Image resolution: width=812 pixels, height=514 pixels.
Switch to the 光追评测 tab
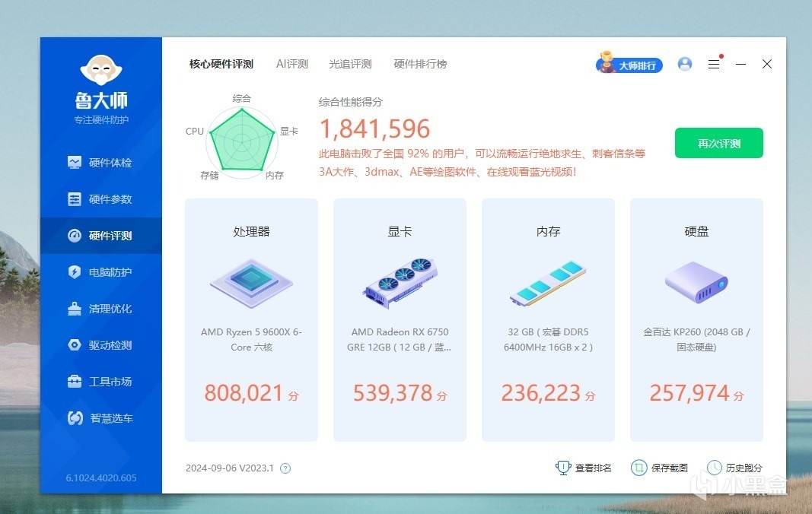(351, 64)
